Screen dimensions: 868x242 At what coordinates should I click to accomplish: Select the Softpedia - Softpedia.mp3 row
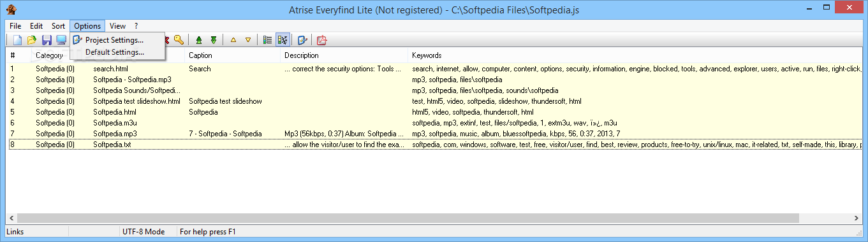(434, 80)
